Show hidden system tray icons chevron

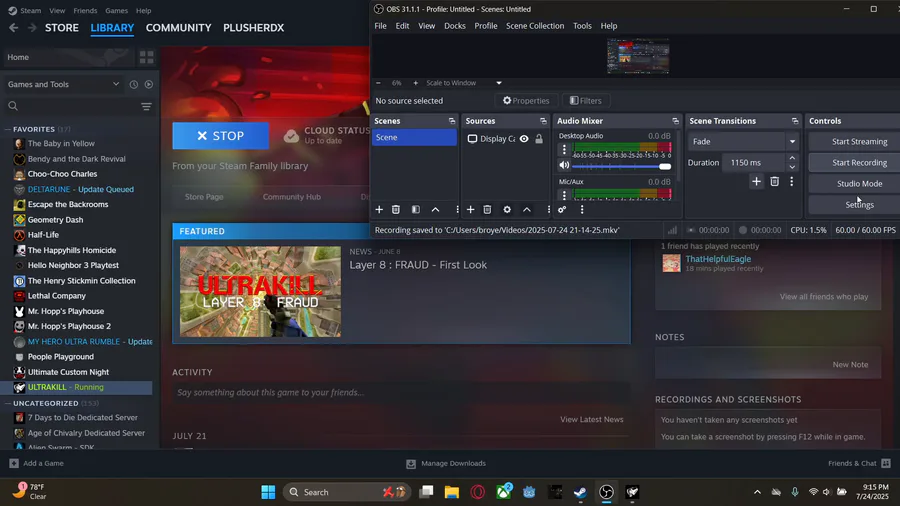tap(757, 492)
